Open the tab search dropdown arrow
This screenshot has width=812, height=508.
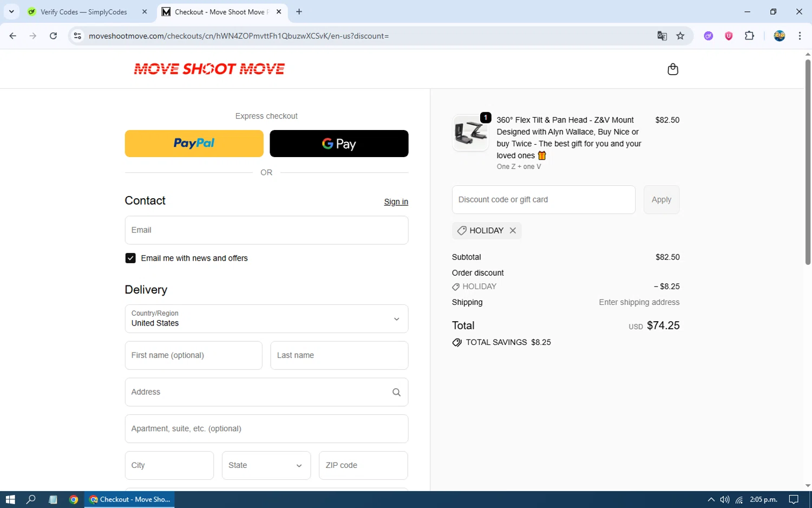(x=11, y=11)
